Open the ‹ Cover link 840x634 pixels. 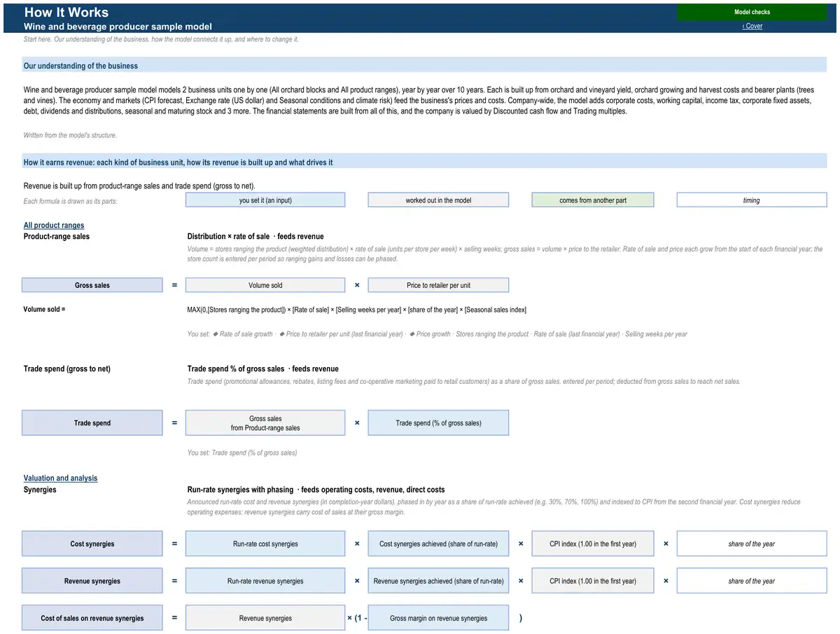[752, 26]
